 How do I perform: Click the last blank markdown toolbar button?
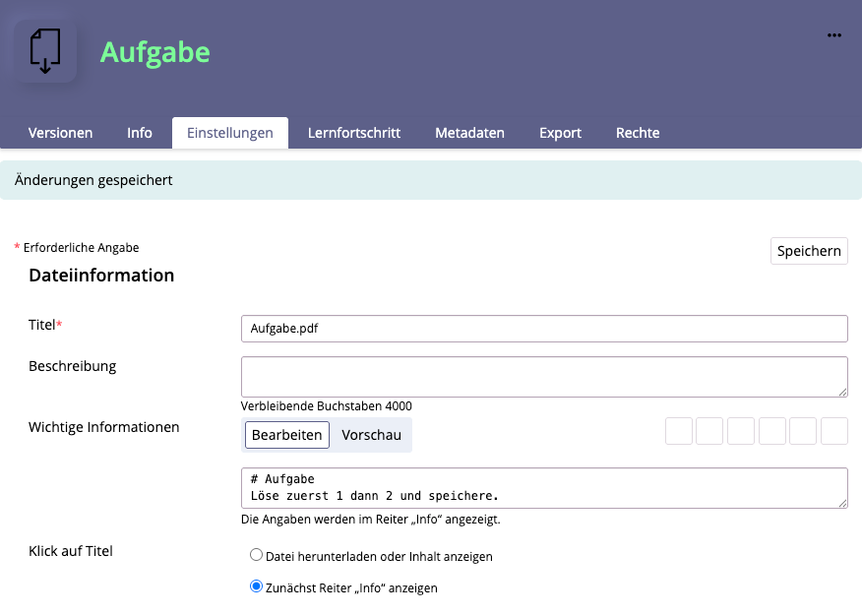tap(833, 431)
